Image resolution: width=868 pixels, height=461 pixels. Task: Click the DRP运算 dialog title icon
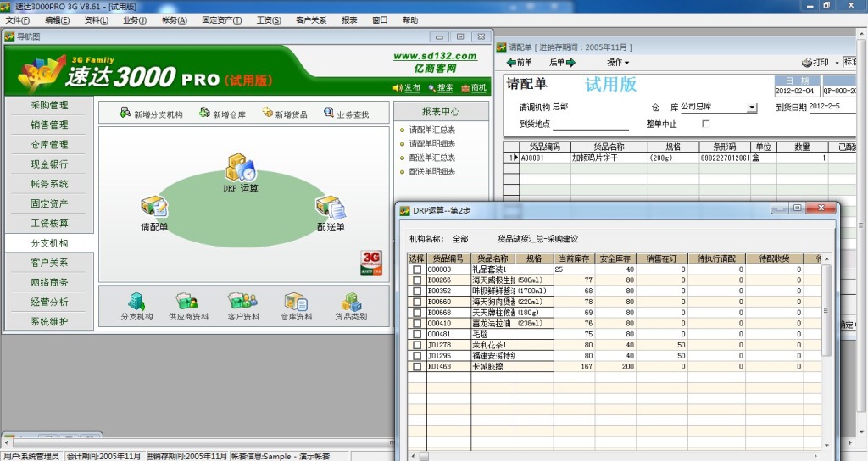pyautogui.click(x=404, y=210)
